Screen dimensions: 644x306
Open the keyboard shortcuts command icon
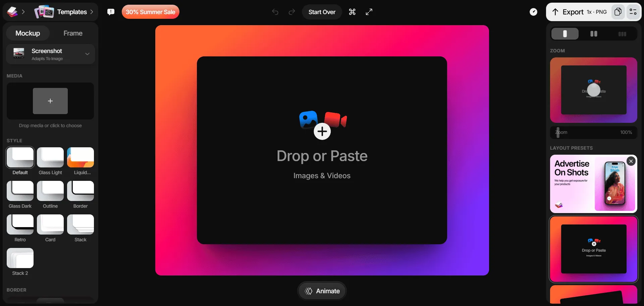point(352,12)
